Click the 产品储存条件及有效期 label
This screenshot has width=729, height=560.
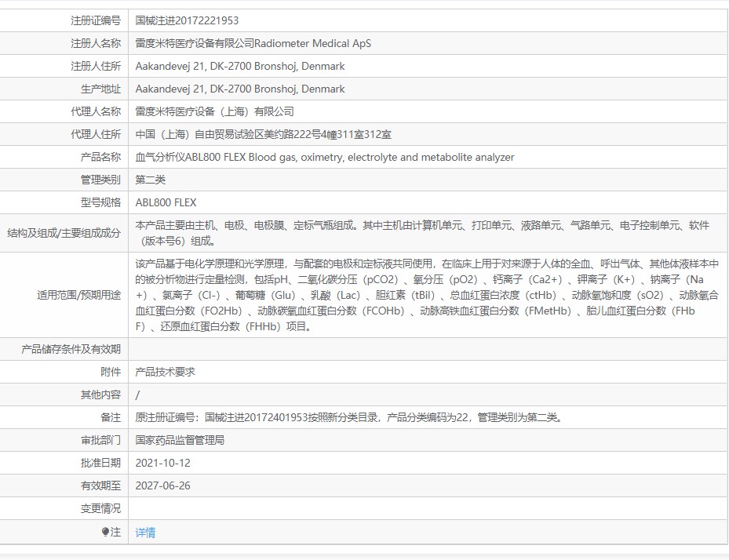71,349
